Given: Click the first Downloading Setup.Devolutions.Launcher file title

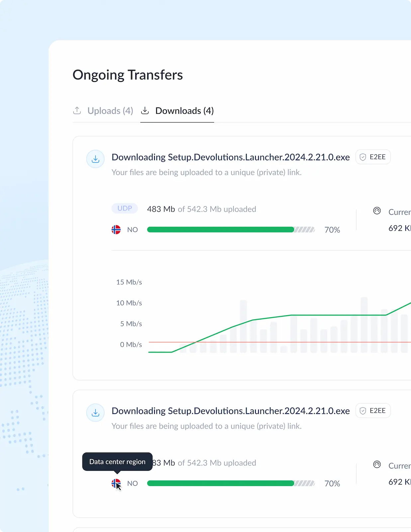Looking at the screenshot, I should coord(231,157).
